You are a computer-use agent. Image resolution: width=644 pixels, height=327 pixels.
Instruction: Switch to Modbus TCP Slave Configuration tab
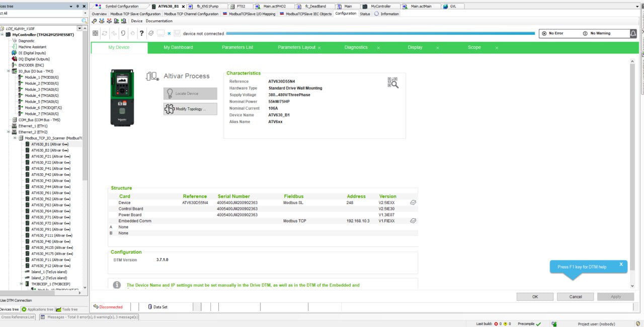(135, 14)
